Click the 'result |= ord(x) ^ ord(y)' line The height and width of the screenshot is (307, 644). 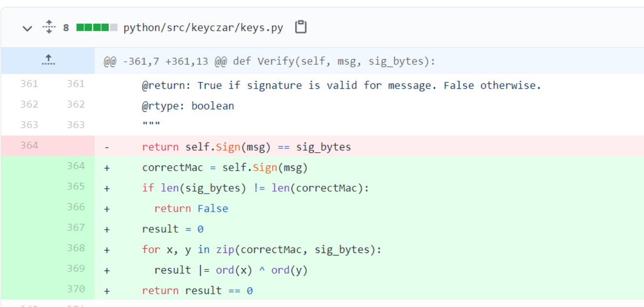pyautogui.click(x=231, y=270)
